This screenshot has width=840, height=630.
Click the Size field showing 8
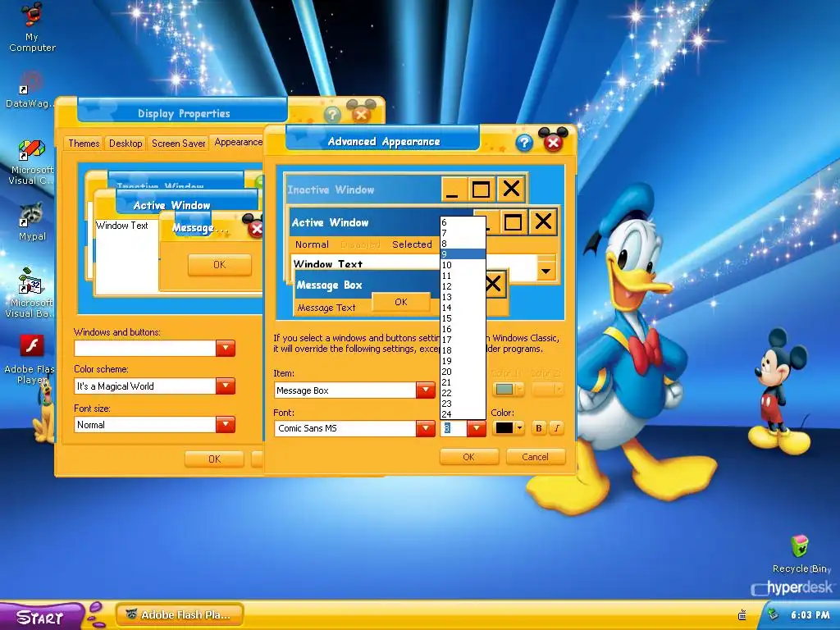[x=453, y=428]
